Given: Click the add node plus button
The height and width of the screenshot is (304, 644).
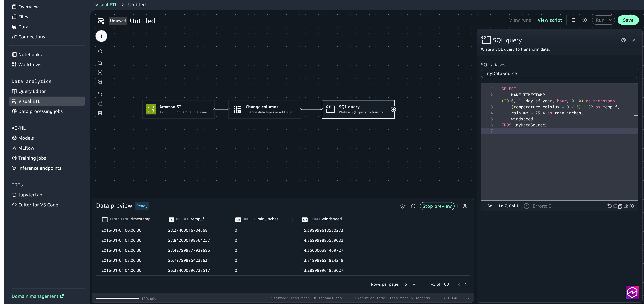Looking at the screenshot, I should pyautogui.click(x=101, y=36).
